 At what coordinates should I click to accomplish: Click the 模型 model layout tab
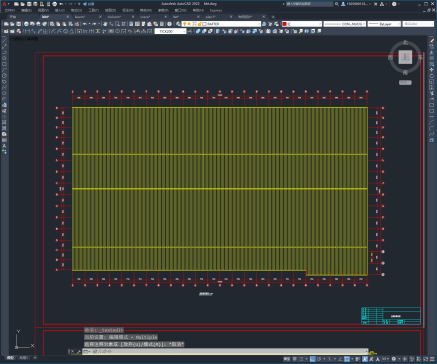[x=10, y=358]
